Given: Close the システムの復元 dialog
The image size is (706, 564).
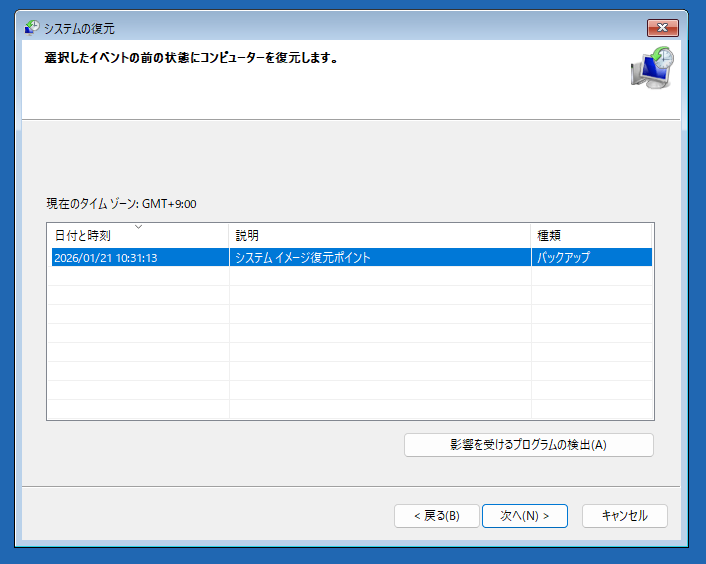Looking at the screenshot, I should click(662, 28).
